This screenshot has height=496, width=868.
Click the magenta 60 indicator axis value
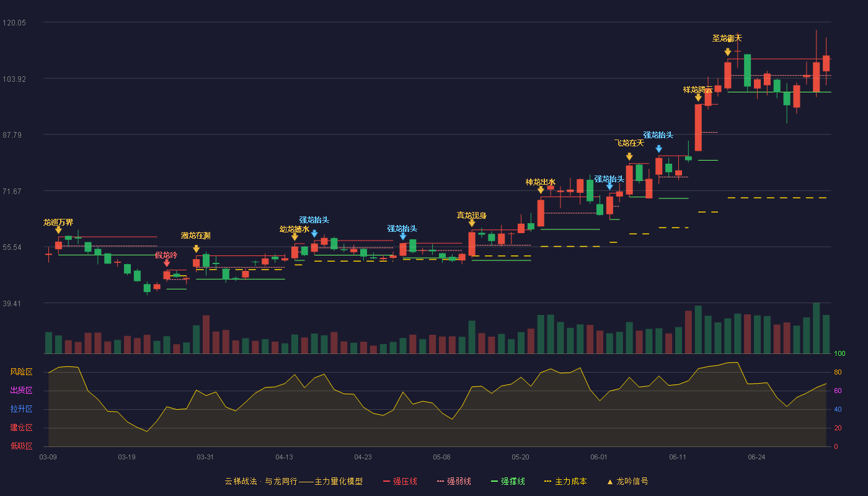pos(838,391)
